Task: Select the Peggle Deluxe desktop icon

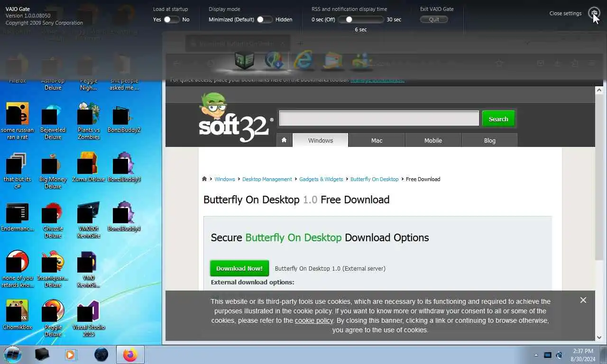Action: point(53,318)
